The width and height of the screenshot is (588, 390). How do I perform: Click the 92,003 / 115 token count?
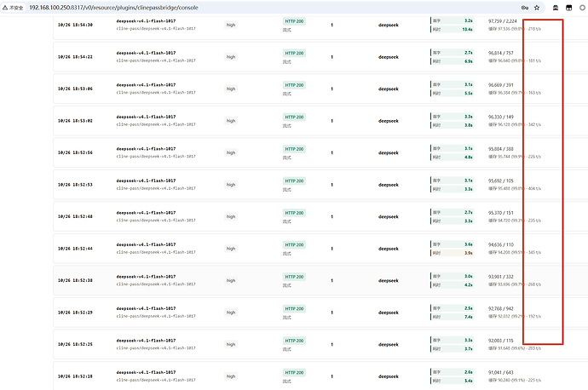[x=501, y=341]
